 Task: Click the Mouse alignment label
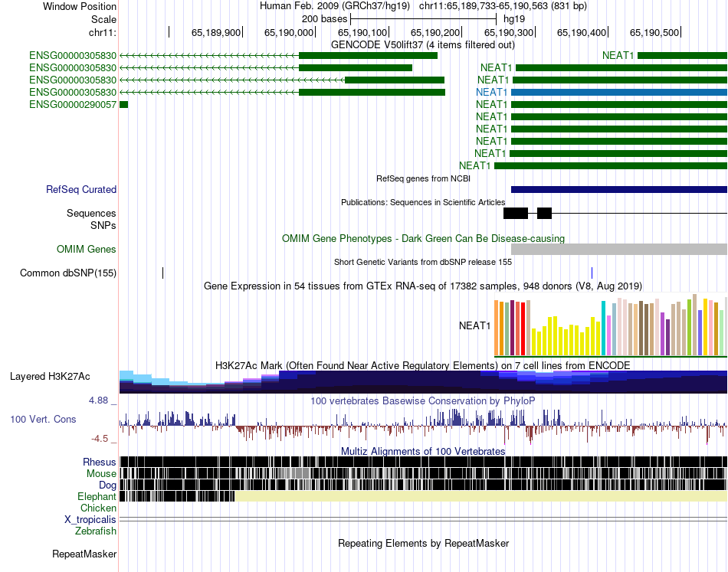[101, 474]
